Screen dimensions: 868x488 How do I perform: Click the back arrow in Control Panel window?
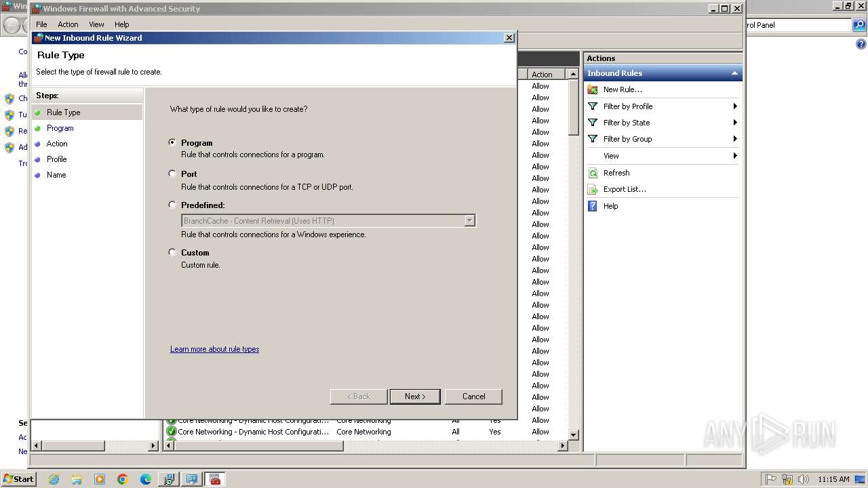[x=12, y=26]
